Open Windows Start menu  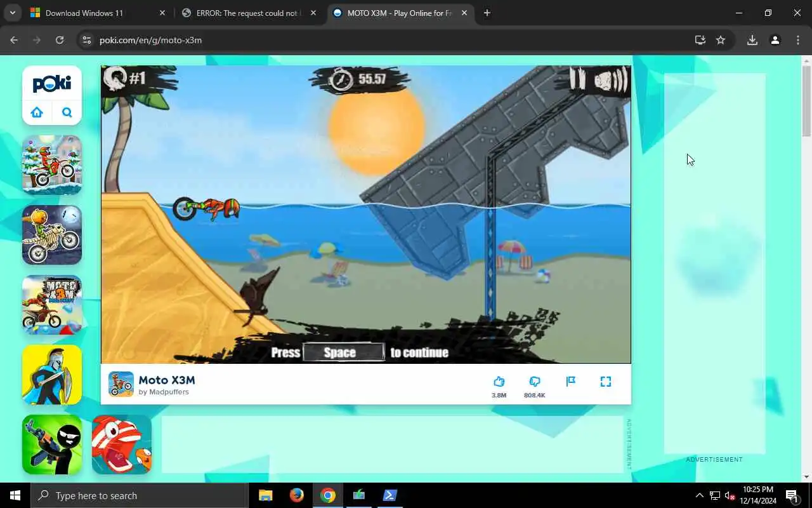click(15, 495)
